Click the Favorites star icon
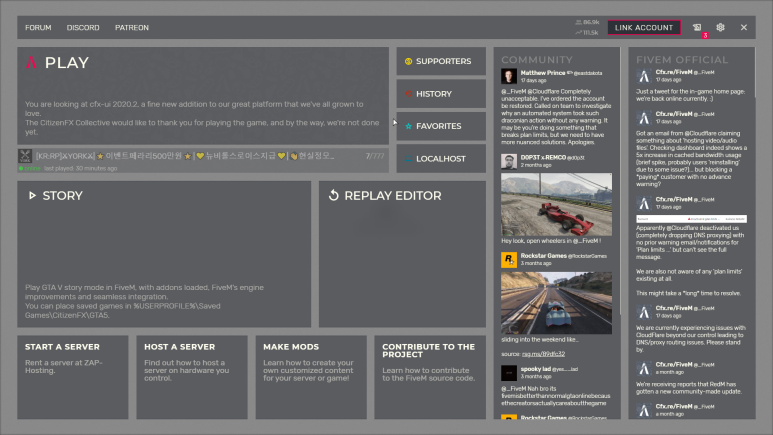The image size is (773, 435). (408, 126)
